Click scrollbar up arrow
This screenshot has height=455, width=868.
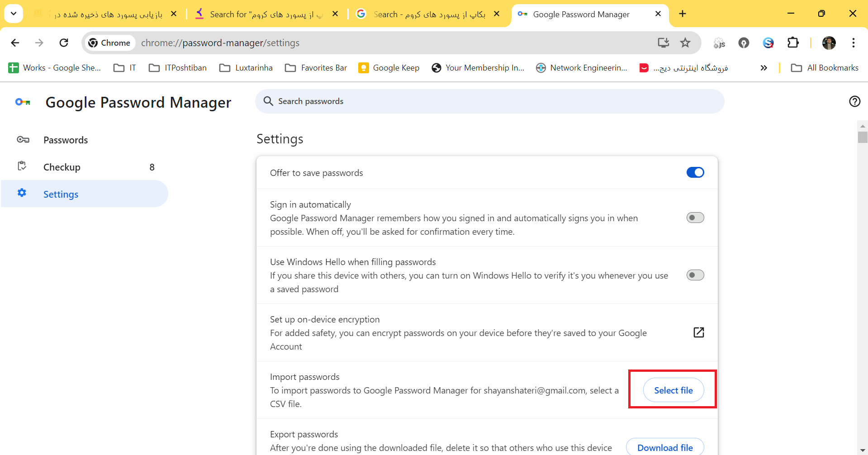(x=862, y=126)
